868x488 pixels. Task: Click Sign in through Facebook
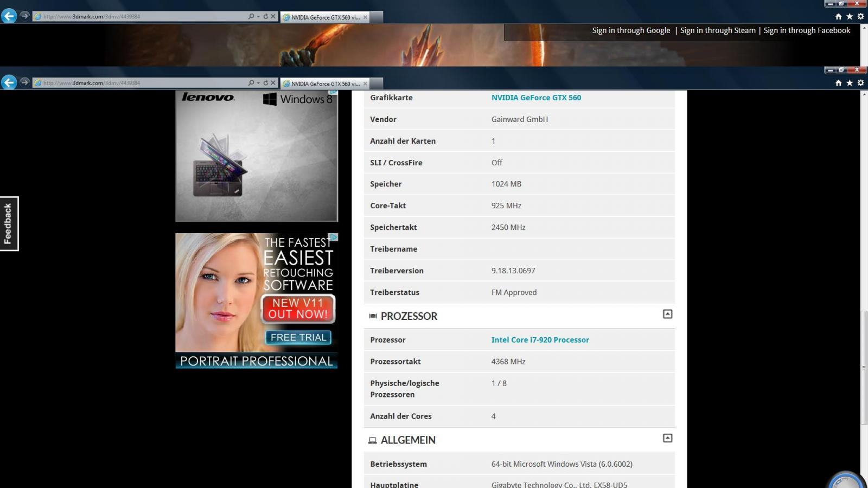click(807, 30)
